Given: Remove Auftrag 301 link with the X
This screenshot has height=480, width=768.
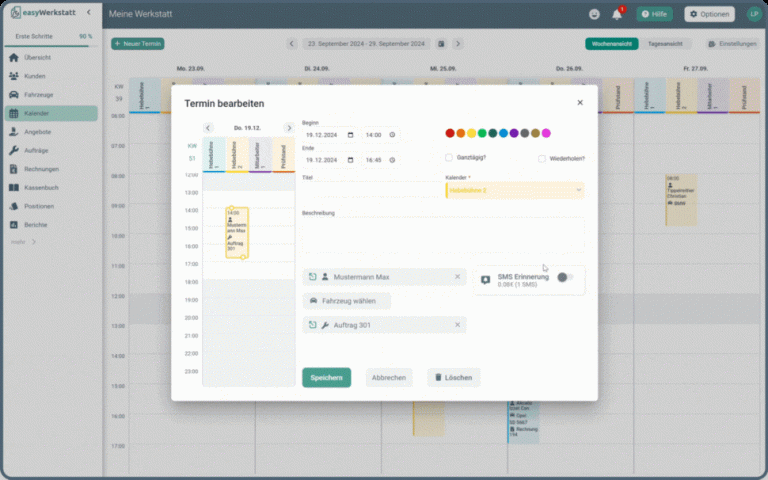Looking at the screenshot, I should point(458,325).
